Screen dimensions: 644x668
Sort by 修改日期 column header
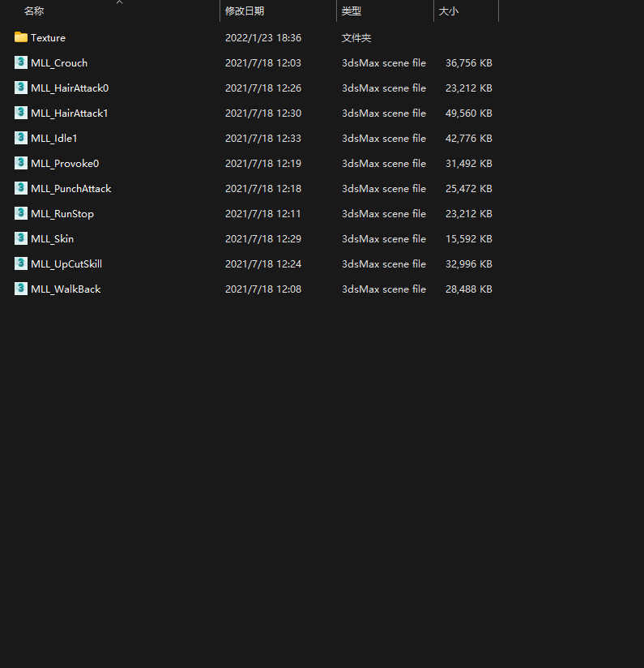245,11
